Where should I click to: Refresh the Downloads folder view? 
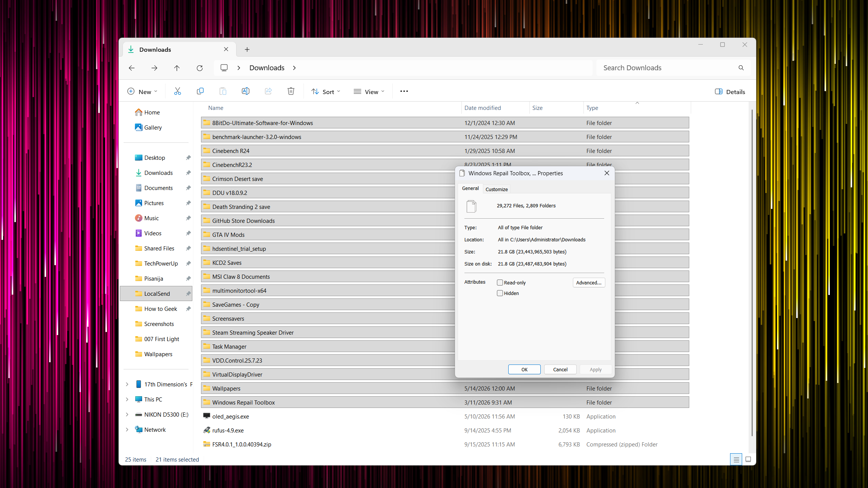(200, 68)
